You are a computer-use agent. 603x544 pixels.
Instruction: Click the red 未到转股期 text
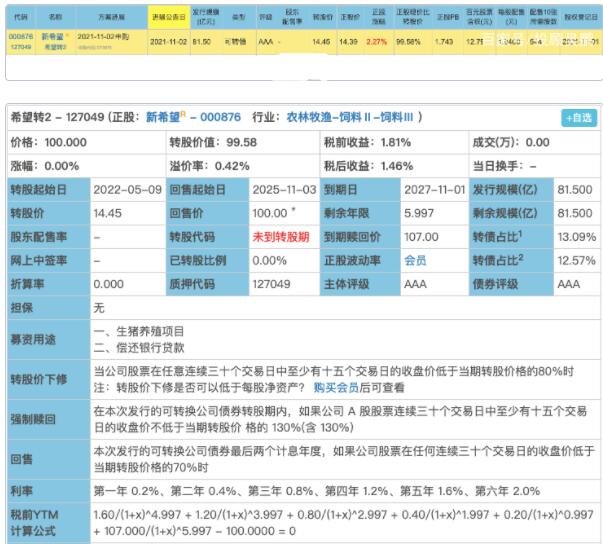coord(281,237)
